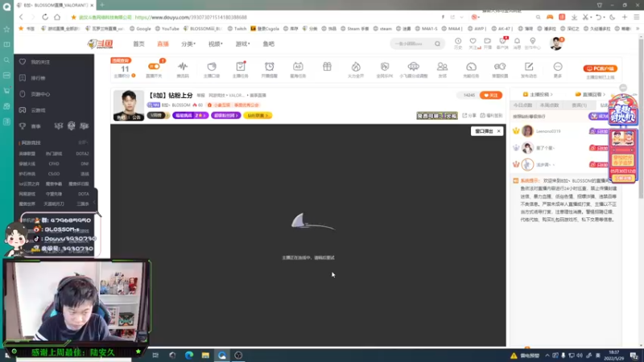Toggle the 直播开关 live broadcast switch

(154, 67)
